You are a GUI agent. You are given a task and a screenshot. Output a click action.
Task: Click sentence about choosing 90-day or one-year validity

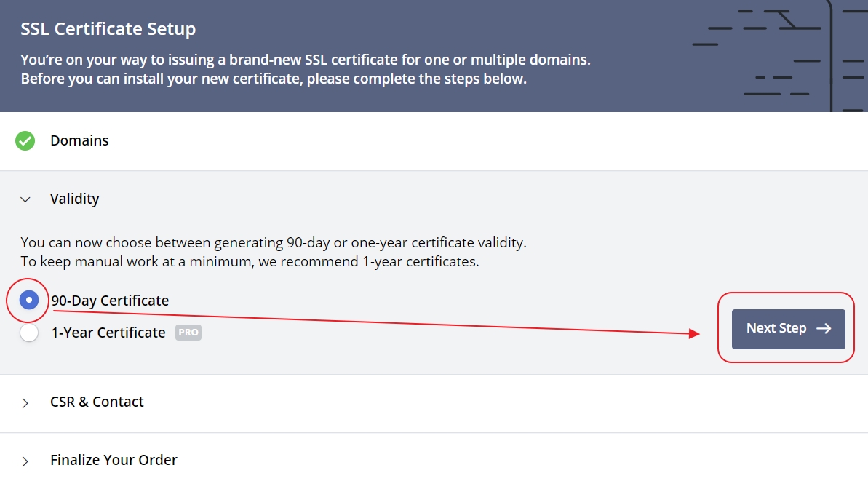(274, 242)
